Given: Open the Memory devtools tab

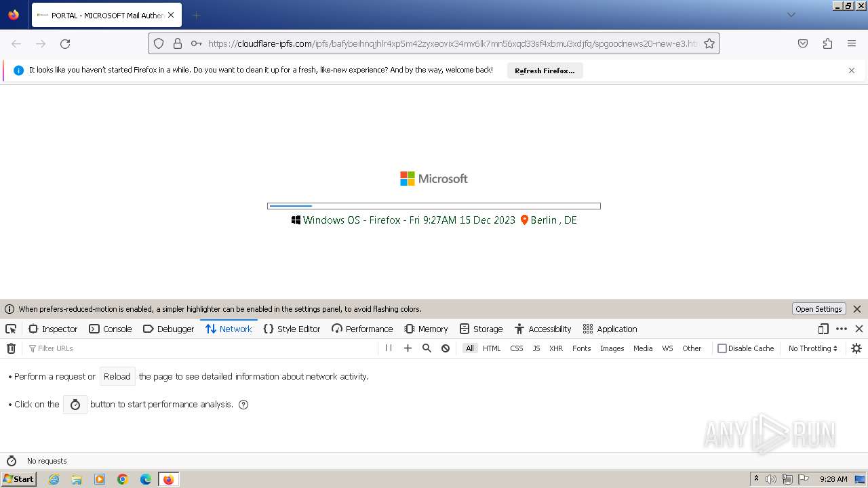Looking at the screenshot, I should [426, 329].
